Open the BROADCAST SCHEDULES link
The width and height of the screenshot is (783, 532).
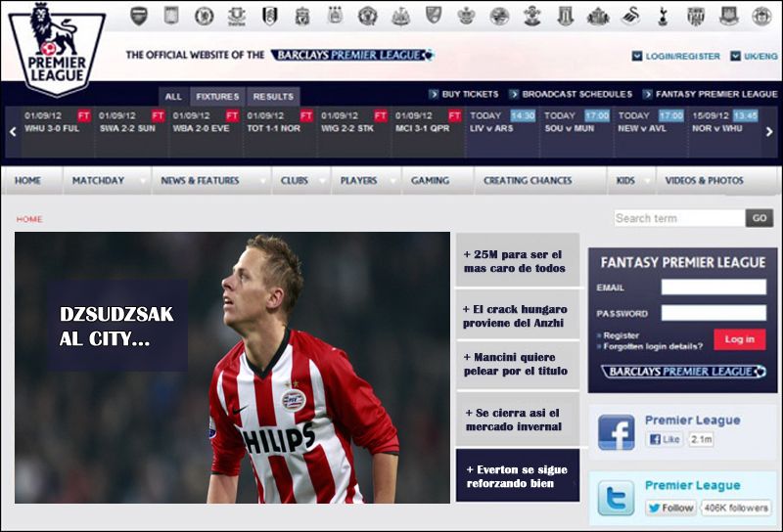(571, 94)
